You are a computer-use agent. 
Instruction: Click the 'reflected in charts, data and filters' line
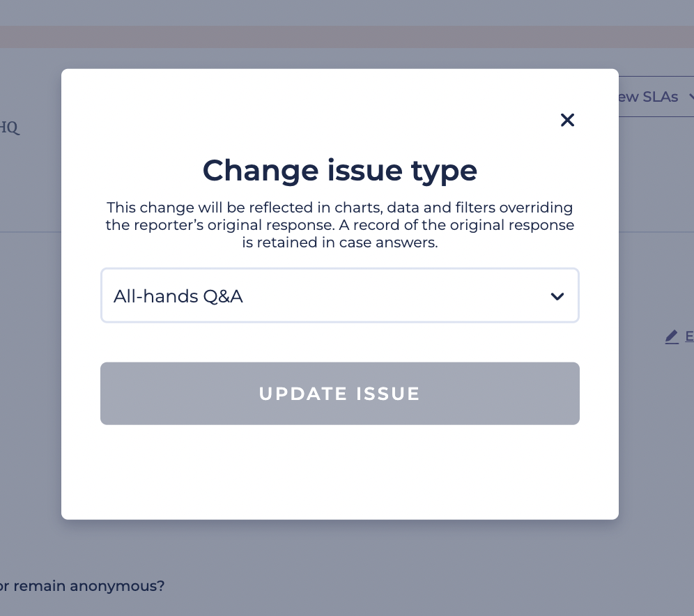[339, 208]
